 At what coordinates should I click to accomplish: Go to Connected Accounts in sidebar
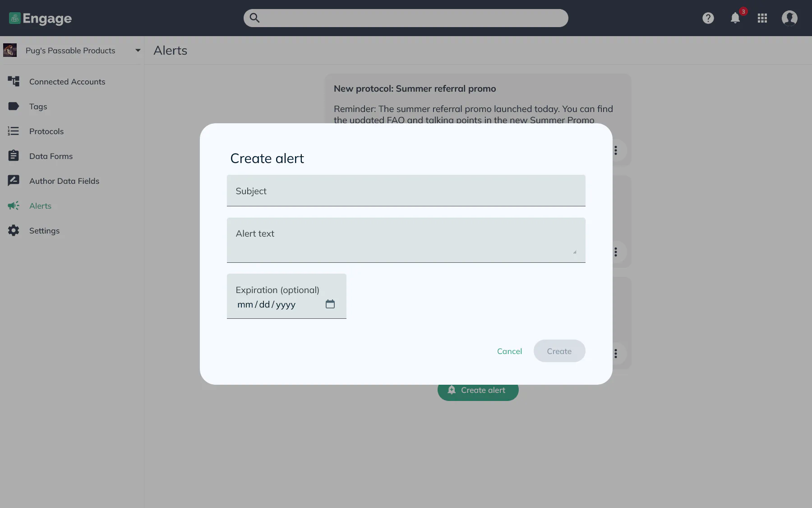point(67,82)
